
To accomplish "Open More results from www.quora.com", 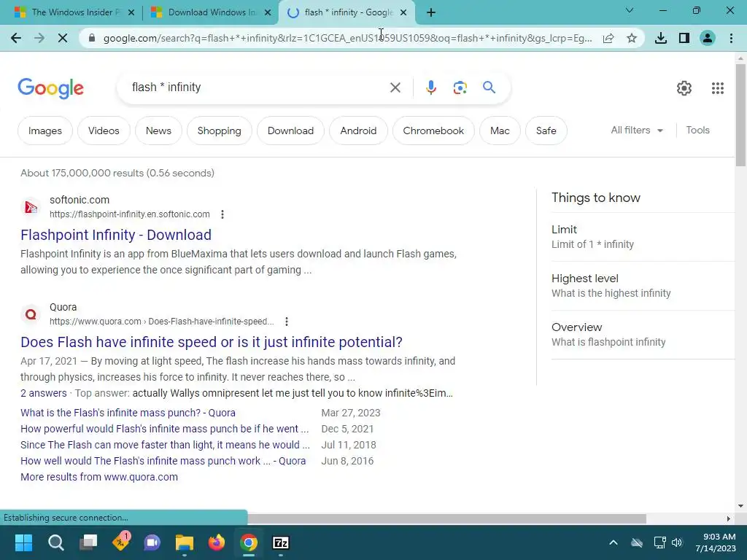I will pyautogui.click(x=99, y=477).
